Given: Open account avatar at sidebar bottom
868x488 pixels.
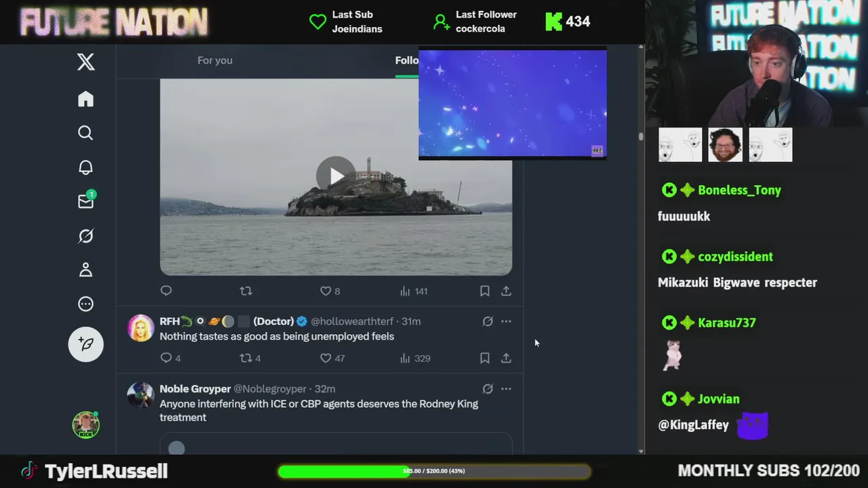Looking at the screenshot, I should click(86, 425).
